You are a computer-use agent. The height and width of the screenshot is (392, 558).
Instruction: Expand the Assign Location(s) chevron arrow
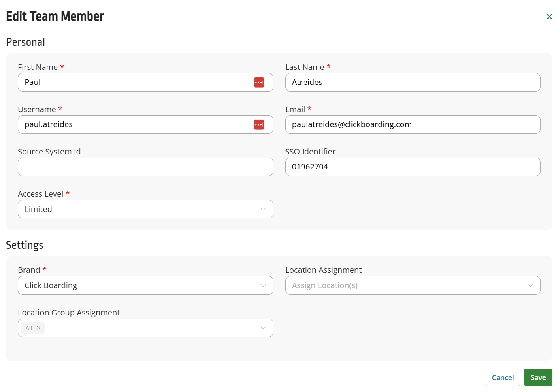tap(530, 285)
